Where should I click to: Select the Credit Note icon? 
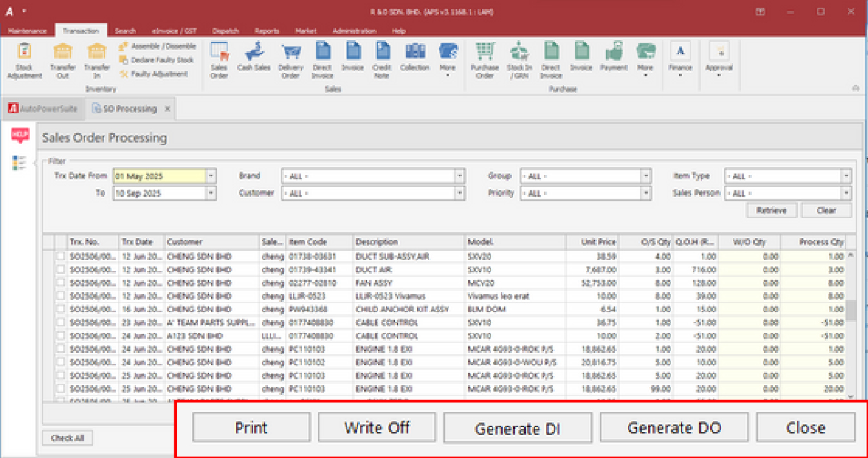coord(383,52)
